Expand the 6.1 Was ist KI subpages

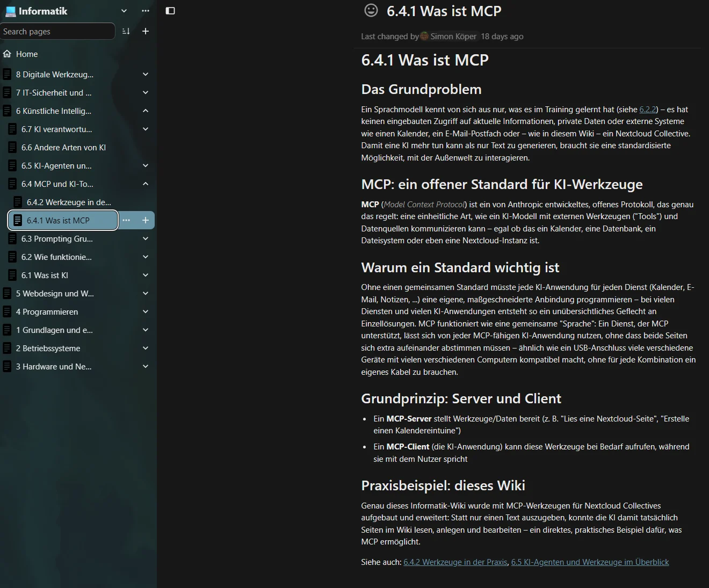146,275
